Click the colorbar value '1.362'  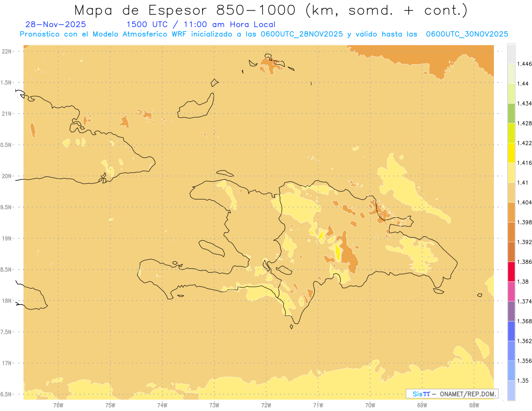[x=525, y=341]
